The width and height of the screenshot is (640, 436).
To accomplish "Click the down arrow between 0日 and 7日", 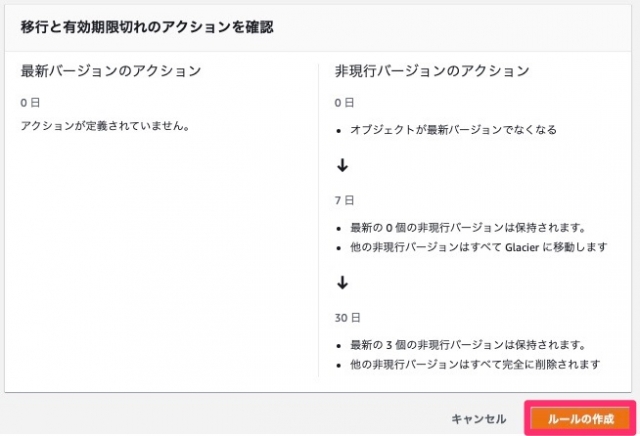I will click(x=342, y=165).
